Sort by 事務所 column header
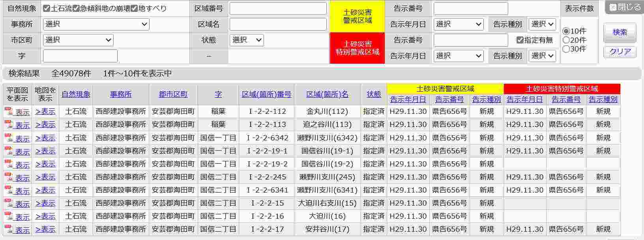 pos(121,94)
